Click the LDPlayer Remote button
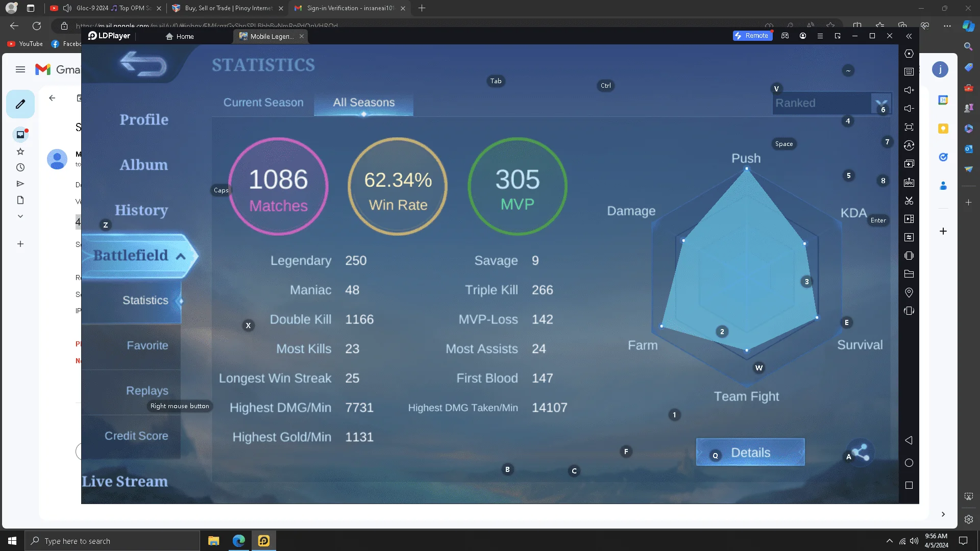 752,36
